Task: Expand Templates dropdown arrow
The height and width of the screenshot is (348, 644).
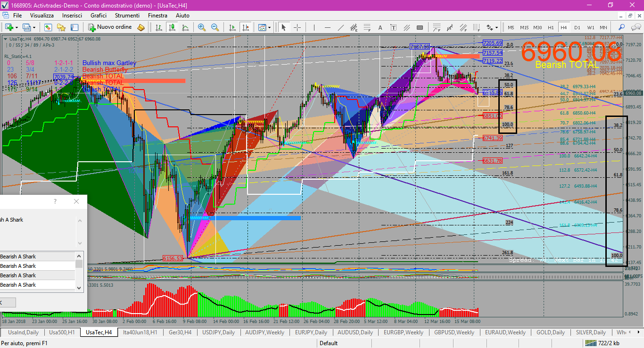Action: point(269,27)
